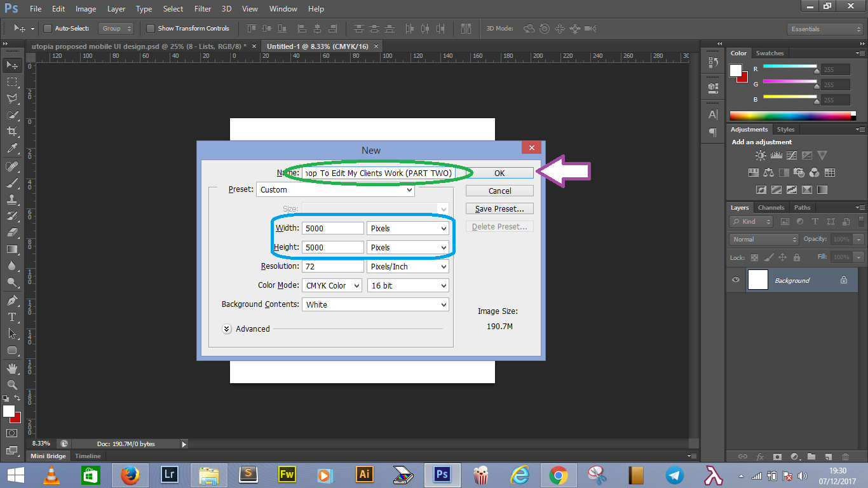Click OK to create the document

pos(499,172)
